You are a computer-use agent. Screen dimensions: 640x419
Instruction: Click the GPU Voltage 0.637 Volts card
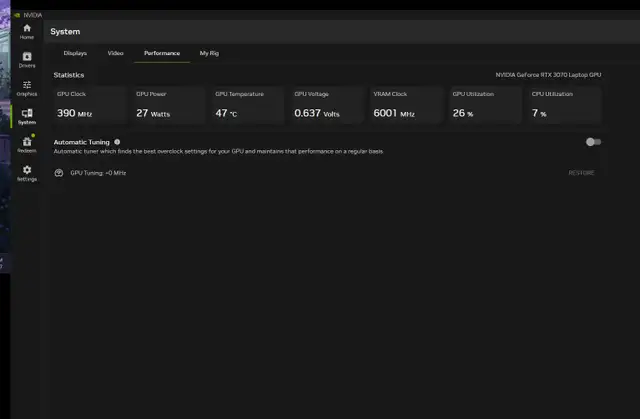click(x=327, y=105)
